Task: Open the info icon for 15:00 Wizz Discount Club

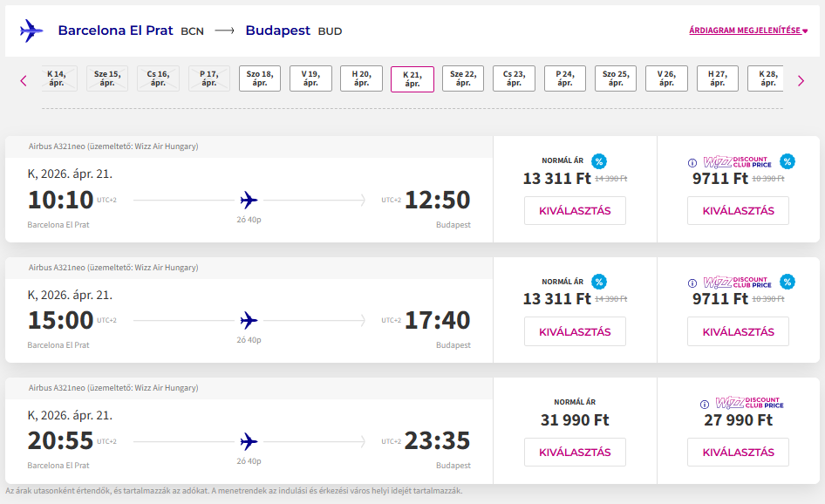Action: 692,283
